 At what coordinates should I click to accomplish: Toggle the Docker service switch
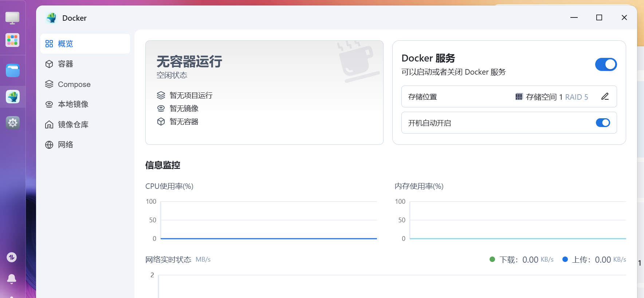coord(606,64)
